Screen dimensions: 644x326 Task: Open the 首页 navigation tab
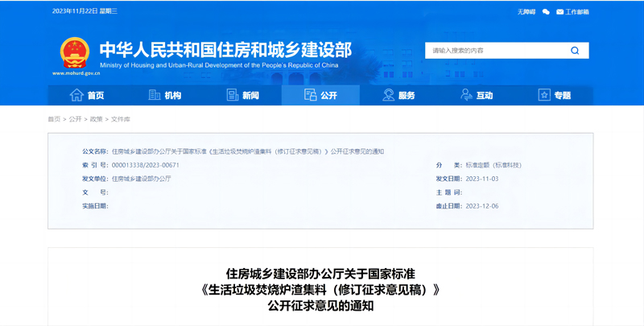[87, 95]
